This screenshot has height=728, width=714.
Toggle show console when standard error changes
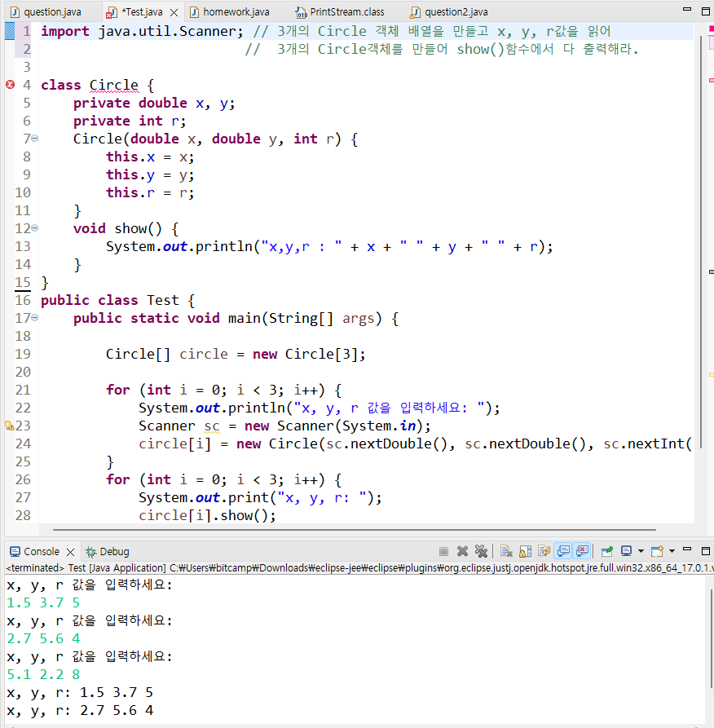[x=582, y=551]
